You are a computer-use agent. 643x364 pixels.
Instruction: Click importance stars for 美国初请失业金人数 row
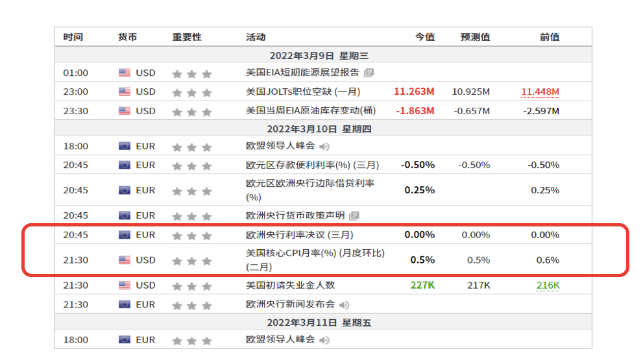[x=191, y=285]
